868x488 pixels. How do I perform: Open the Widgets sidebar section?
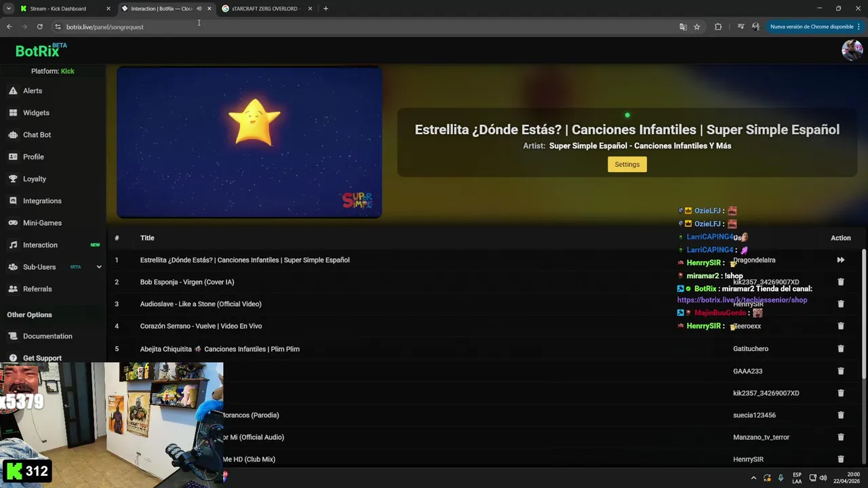[36, 113]
